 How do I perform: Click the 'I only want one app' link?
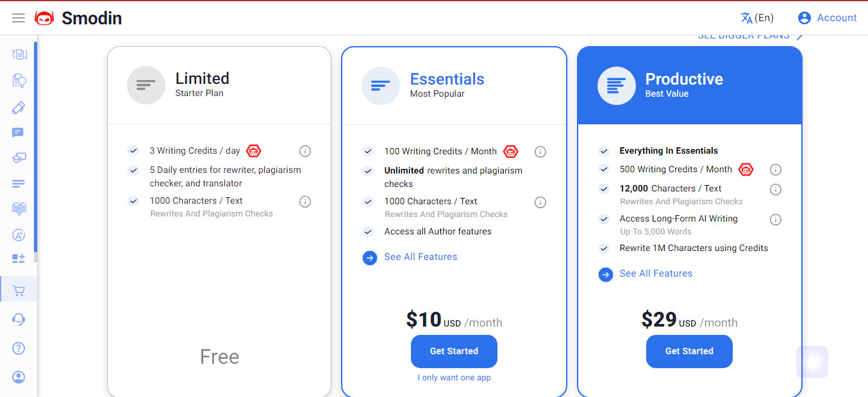[454, 378]
